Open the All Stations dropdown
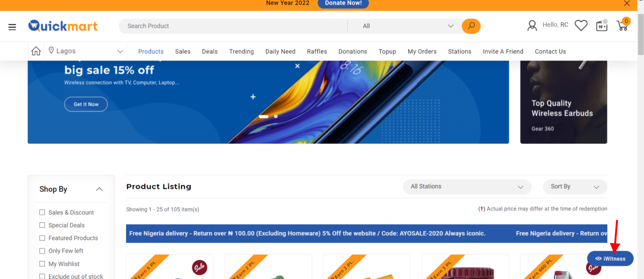The image size is (644, 279). tap(467, 187)
